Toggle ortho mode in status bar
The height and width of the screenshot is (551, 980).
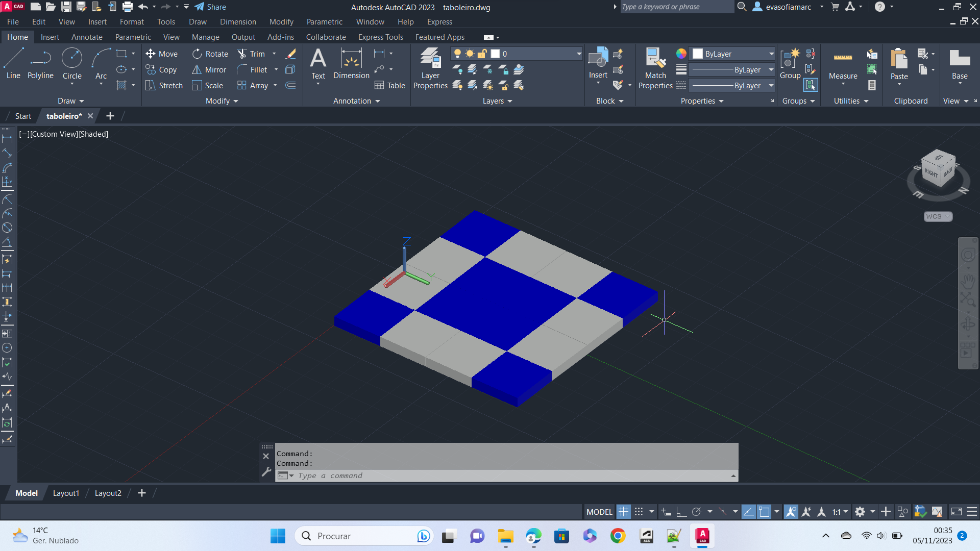(x=681, y=512)
